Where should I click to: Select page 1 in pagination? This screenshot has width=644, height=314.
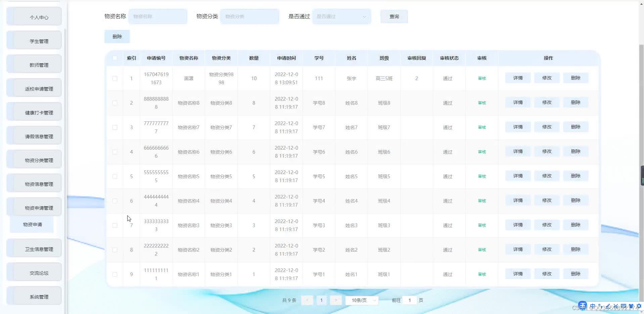[321, 300]
